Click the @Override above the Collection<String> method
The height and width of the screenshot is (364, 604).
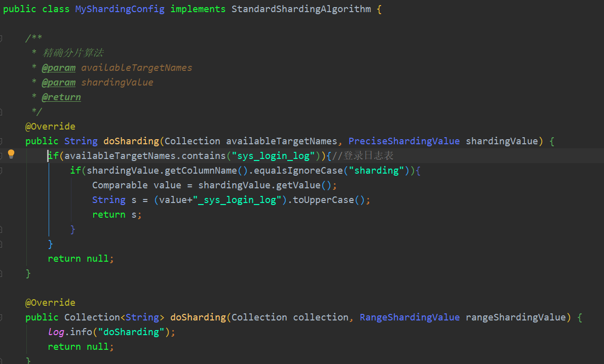[50, 303]
